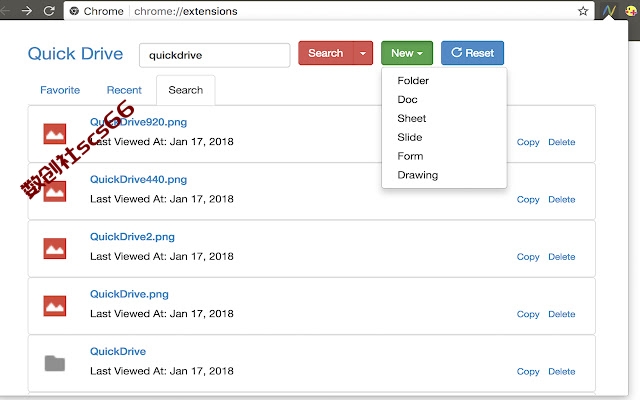Delete the QuickDrive.png file
The height and width of the screenshot is (400, 640).
click(x=562, y=314)
